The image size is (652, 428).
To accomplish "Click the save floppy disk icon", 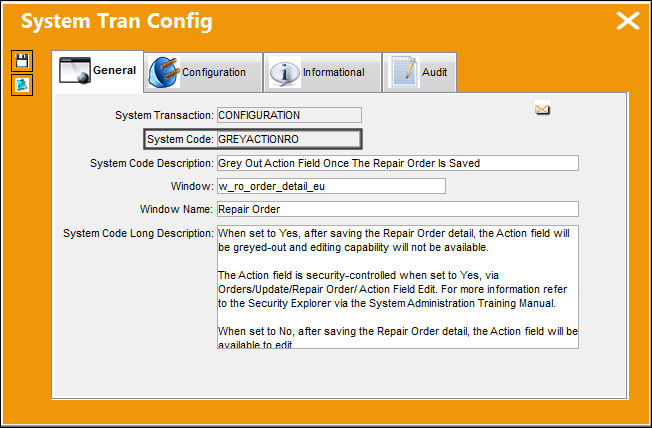I will tap(22, 61).
